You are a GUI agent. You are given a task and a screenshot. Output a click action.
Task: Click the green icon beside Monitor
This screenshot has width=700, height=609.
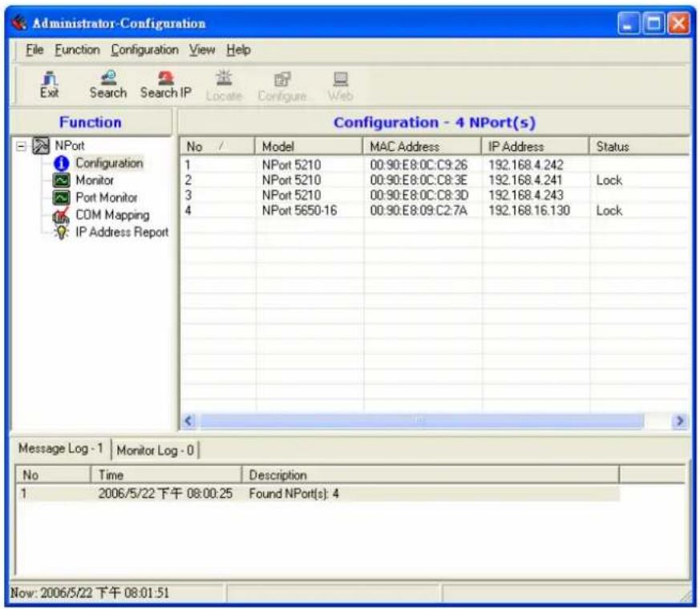(61, 180)
